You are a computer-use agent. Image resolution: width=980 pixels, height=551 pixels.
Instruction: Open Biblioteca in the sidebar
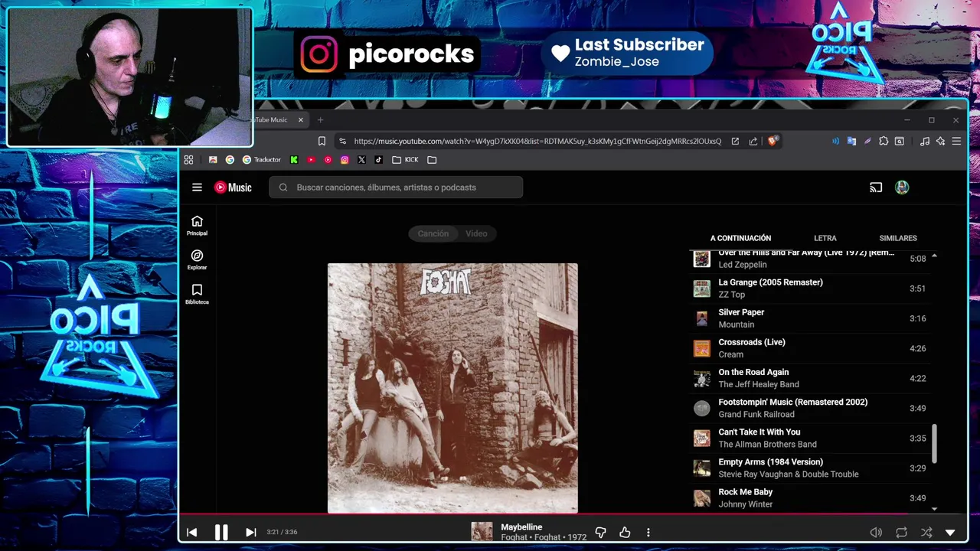tap(197, 294)
